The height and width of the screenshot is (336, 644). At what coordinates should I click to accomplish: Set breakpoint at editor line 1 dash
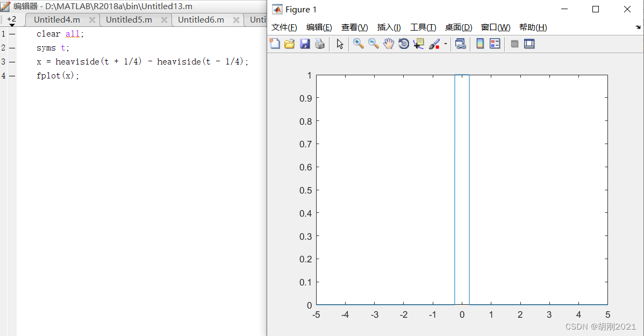coord(12,34)
